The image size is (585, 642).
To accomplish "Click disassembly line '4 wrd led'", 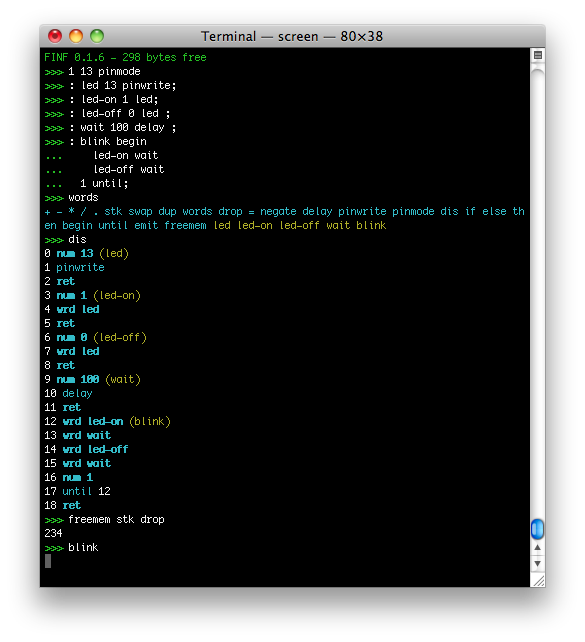I will click(72, 310).
